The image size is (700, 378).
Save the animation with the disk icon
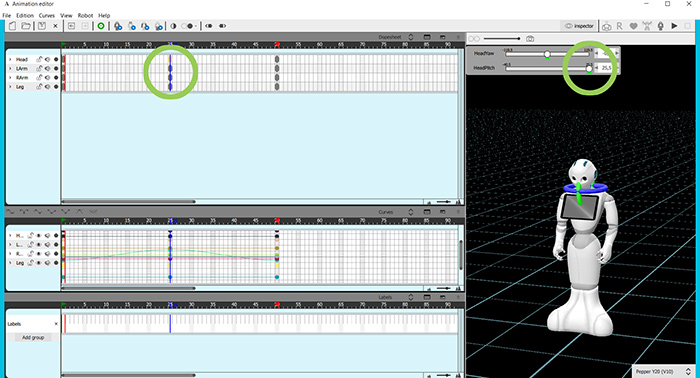(x=42, y=26)
